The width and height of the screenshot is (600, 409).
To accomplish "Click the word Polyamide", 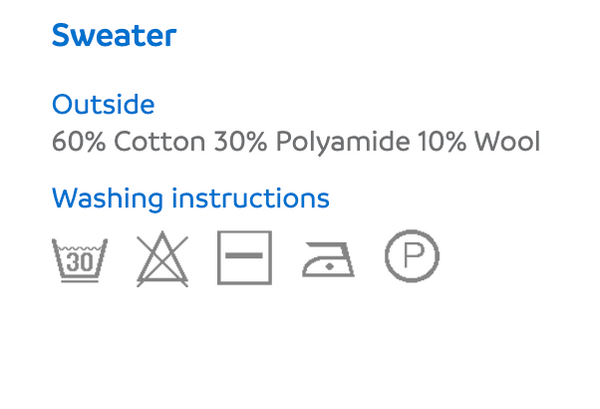I will (x=343, y=142).
